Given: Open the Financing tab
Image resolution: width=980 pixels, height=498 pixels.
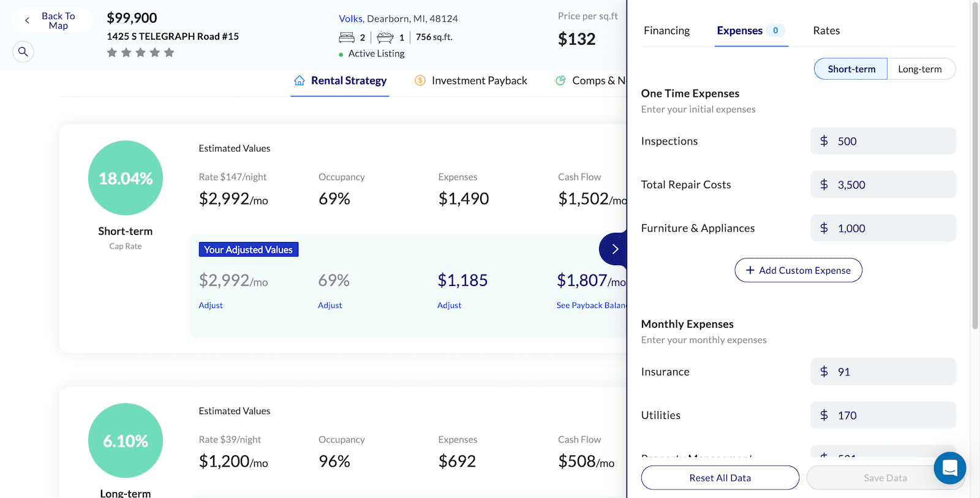Looking at the screenshot, I should click(x=666, y=31).
